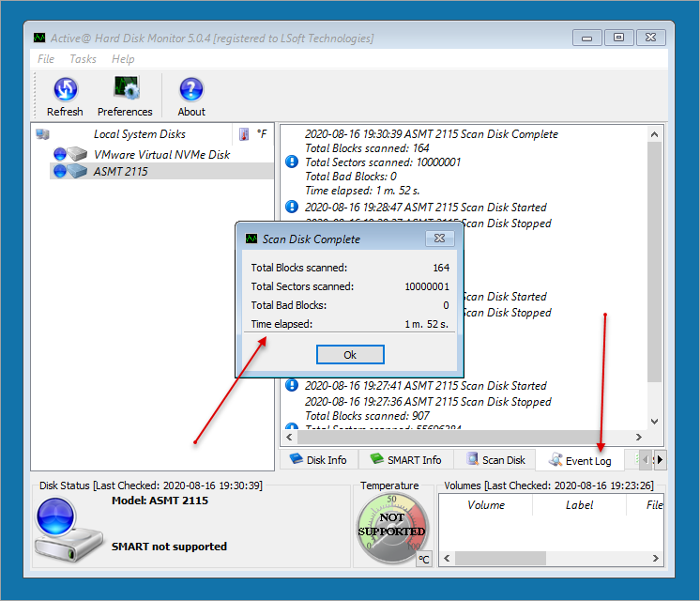Click the thermometer temperature column icon
This screenshot has width=700, height=601.
(x=244, y=134)
